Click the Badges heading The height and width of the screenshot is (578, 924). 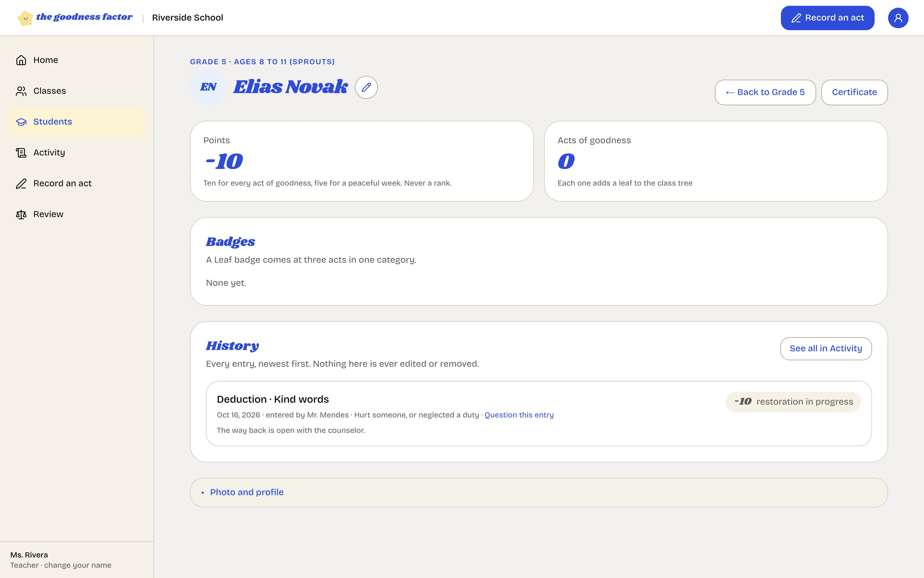pyautogui.click(x=230, y=241)
